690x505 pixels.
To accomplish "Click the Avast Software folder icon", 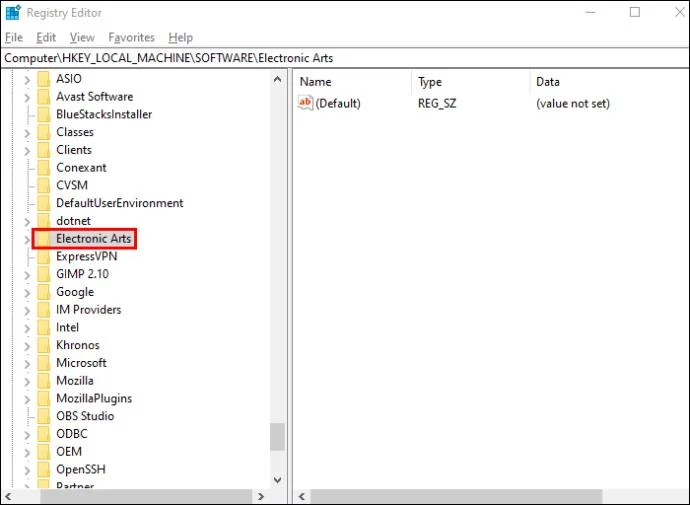I will (44, 97).
